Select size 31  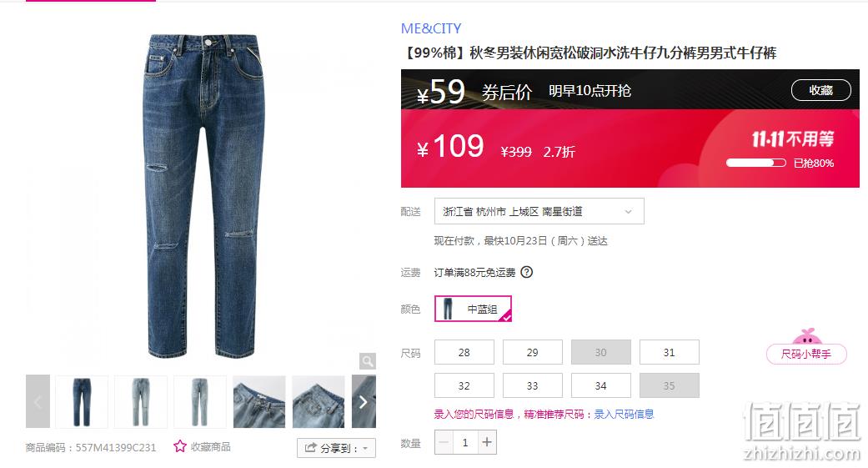pyautogui.click(x=670, y=352)
